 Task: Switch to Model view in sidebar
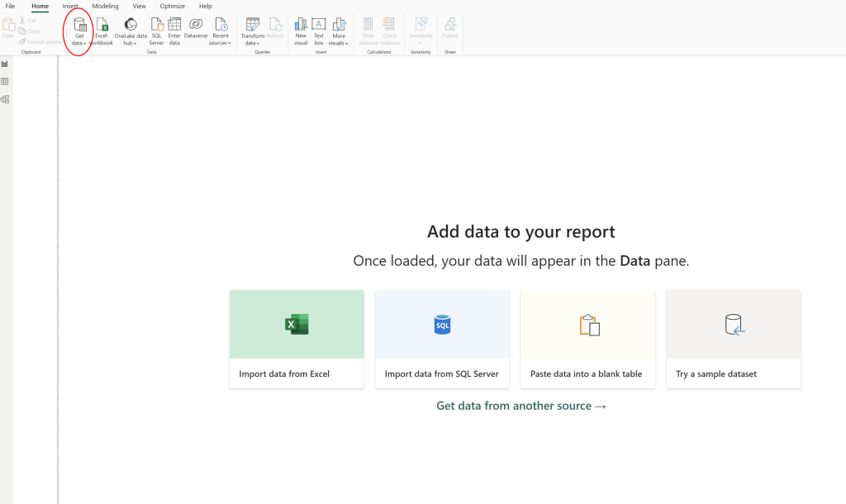5,99
